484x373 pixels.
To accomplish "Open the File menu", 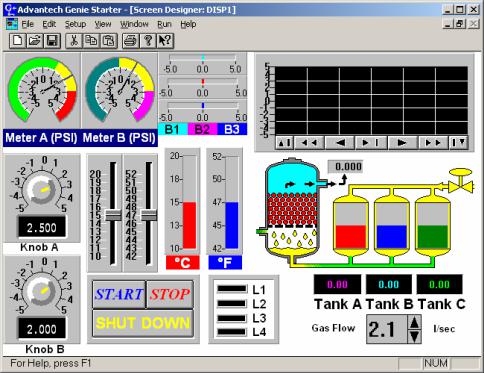I will tap(28, 24).
